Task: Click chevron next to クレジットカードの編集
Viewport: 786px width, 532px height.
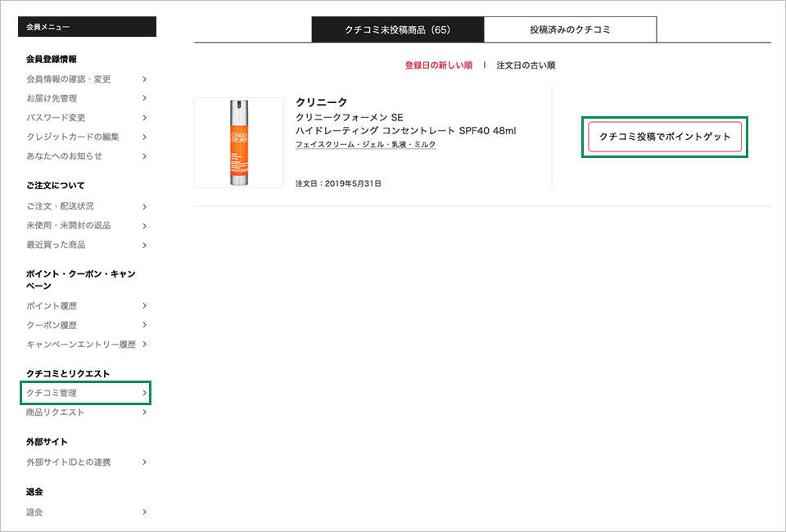Action: (144, 137)
